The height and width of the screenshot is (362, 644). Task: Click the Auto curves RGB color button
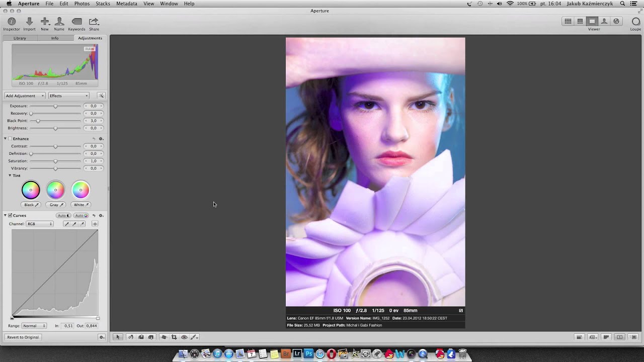[x=81, y=216]
